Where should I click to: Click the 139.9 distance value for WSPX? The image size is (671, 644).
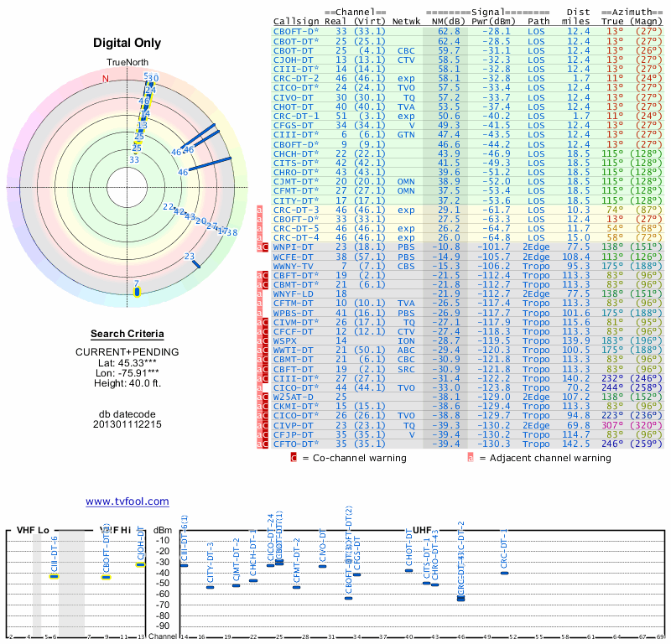click(x=575, y=341)
